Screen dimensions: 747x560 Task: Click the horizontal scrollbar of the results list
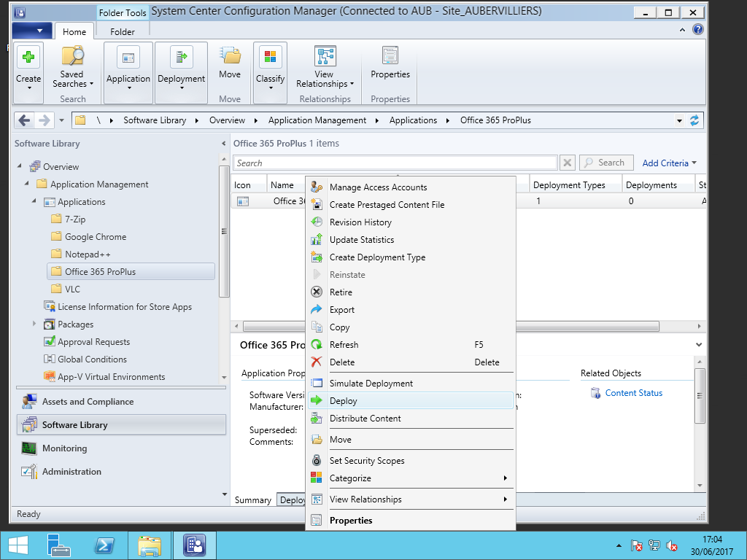[x=451, y=326]
